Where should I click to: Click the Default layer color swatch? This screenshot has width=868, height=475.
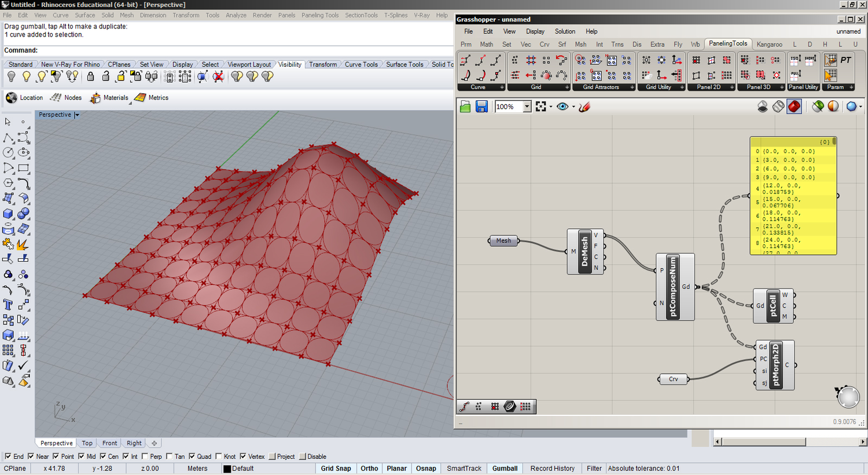click(227, 469)
